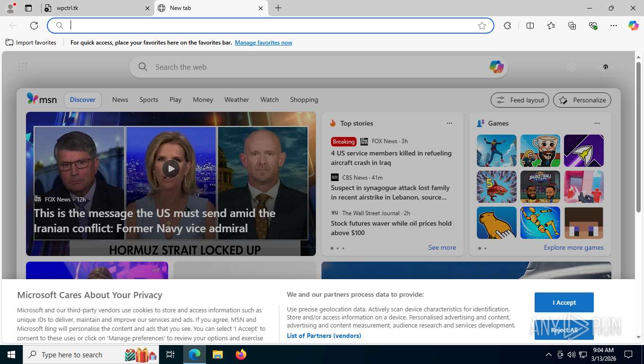Launch Firefox from taskbar
Image resolution: width=644 pixels, height=364 pixels.
[241, 355]
